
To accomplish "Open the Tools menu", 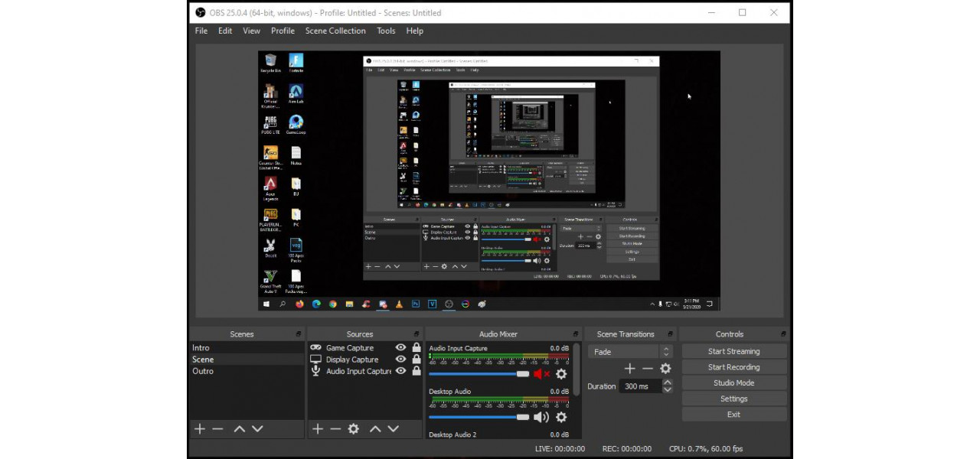I will [x=386, y=31].
